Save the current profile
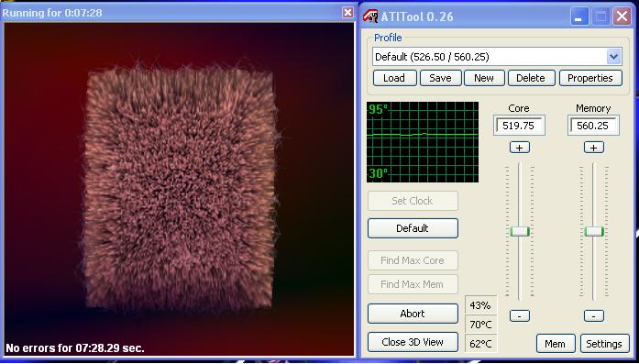The width and height of the screenshot is (639, 364). 441,78
